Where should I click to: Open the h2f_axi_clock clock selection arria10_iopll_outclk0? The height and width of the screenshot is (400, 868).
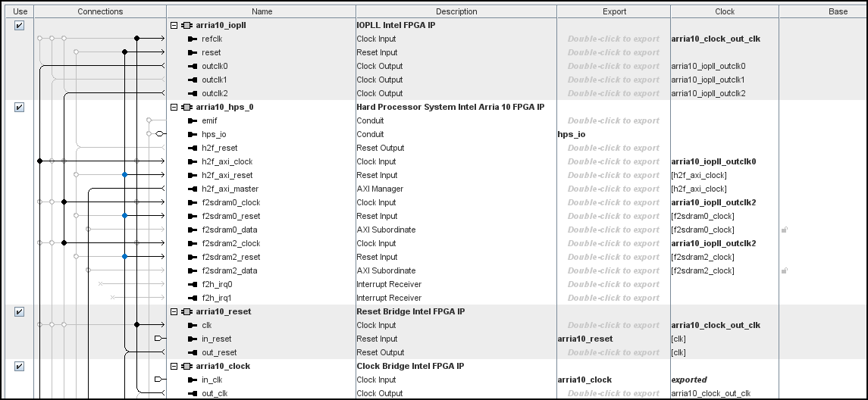[713, 162]
